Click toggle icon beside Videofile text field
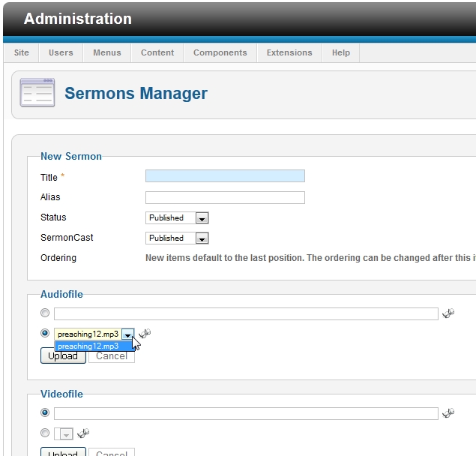The width and height of the screenshot is (476, 456). coord(448,412)
